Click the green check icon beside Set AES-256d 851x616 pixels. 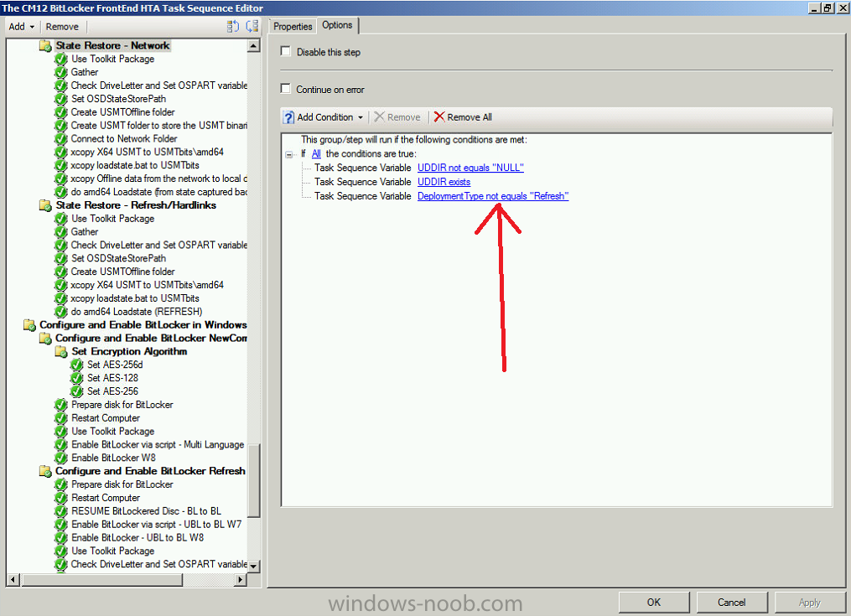[77, 365]
